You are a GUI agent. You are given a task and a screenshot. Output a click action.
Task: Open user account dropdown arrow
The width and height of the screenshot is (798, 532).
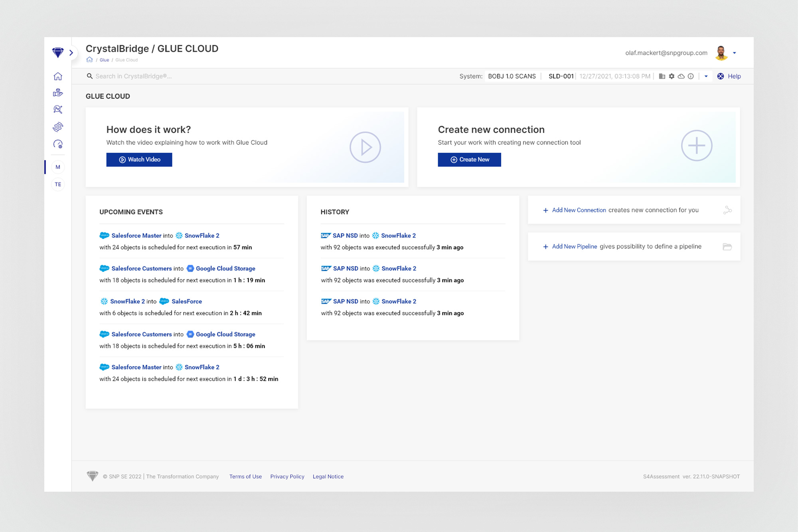tap(734, 53)
